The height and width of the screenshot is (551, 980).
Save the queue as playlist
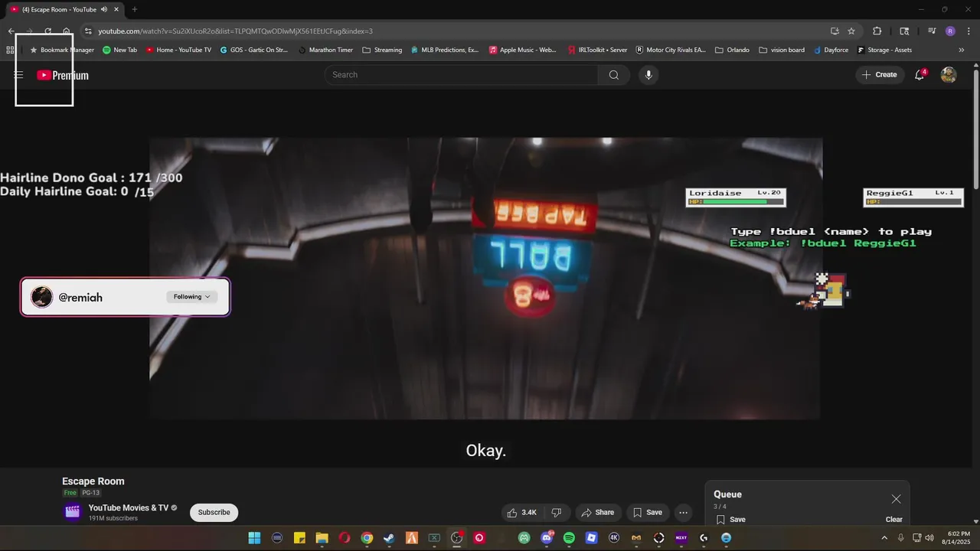click(x=731, y=520)
